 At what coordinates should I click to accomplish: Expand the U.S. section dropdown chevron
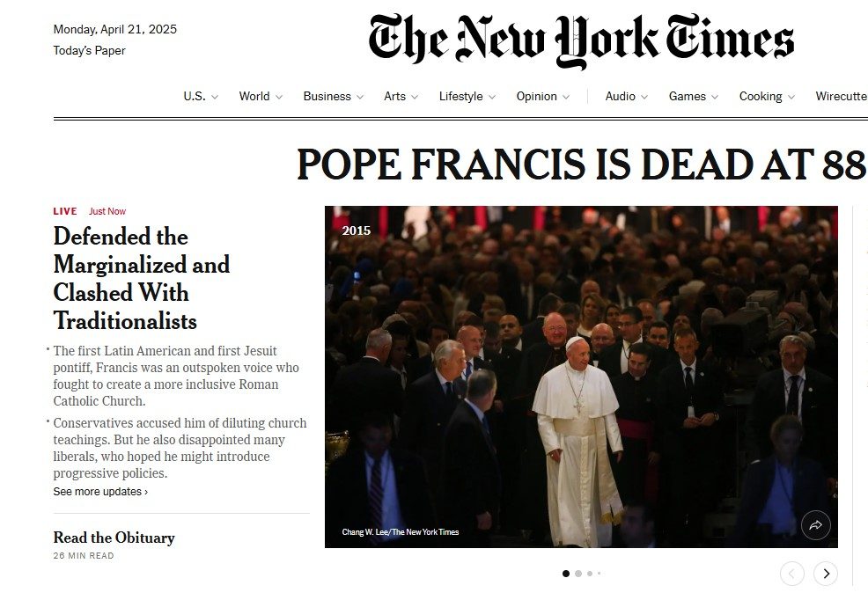point(215,97)
